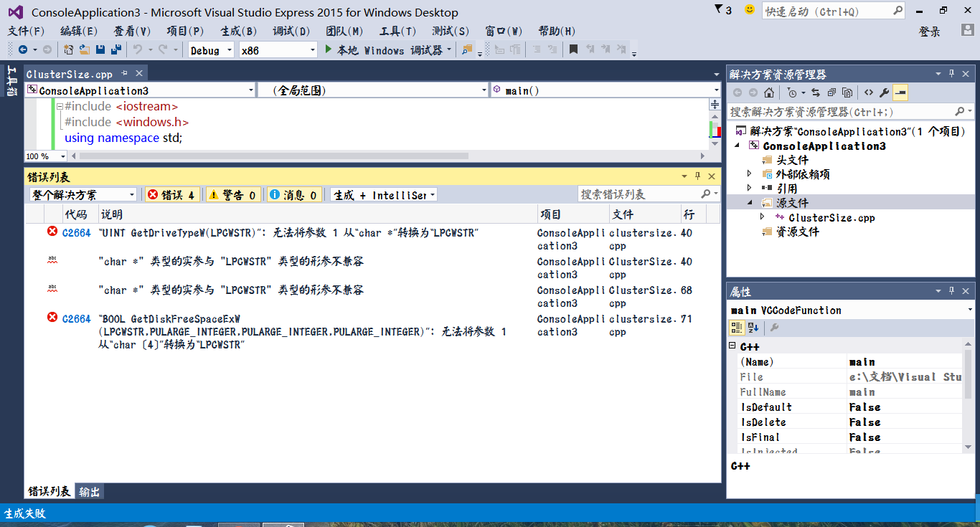Open the 工具(T) menu
Image resolution: width=980 pixels, height=527 pixels.
(x=397, y=31)
